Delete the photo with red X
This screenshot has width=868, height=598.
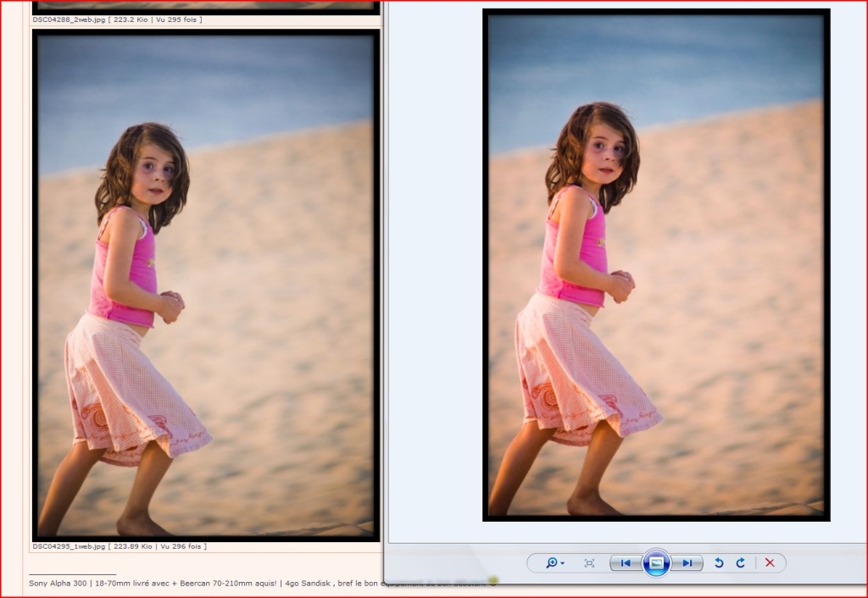(x=770, y=563)
